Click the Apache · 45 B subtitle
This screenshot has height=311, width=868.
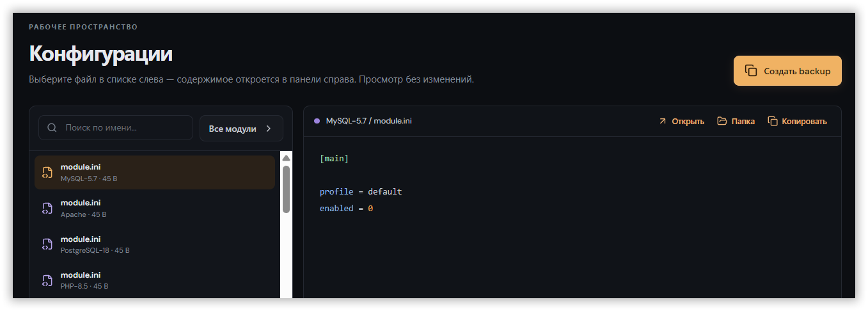[x=84, y=214]
